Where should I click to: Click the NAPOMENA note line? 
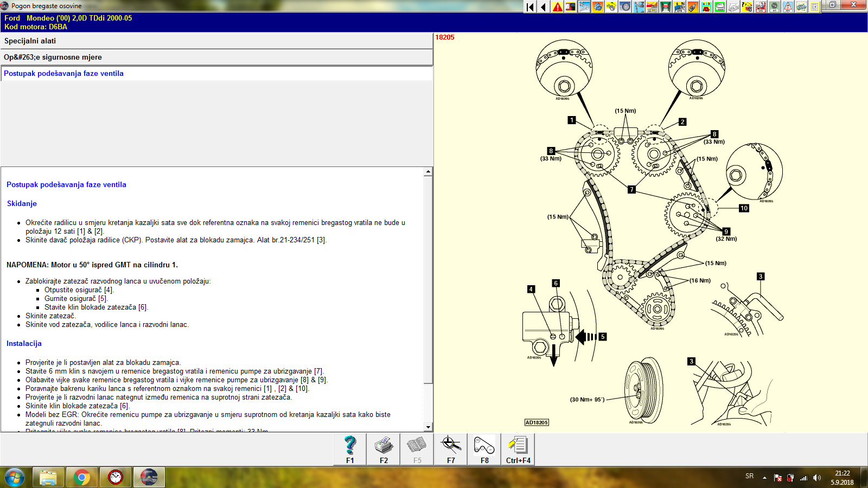[92, 265]
